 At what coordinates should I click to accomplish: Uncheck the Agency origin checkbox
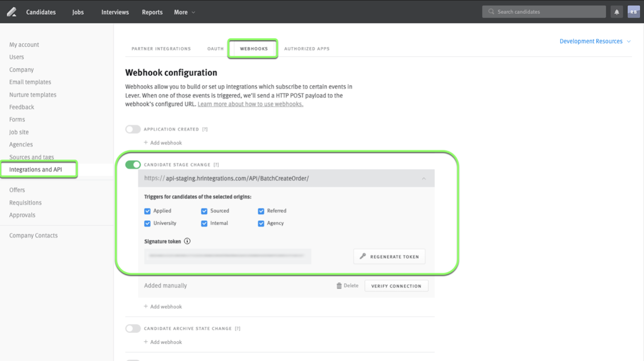[x=261, y=223]
